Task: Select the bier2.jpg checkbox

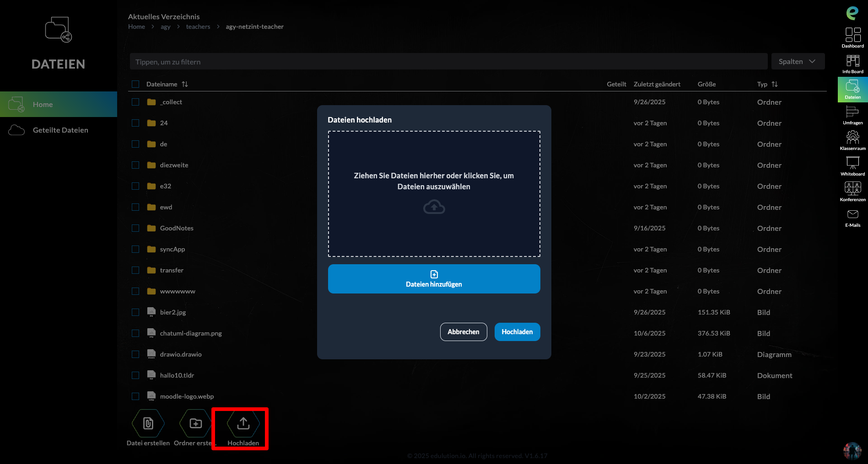Action: (x=135, y=312)
